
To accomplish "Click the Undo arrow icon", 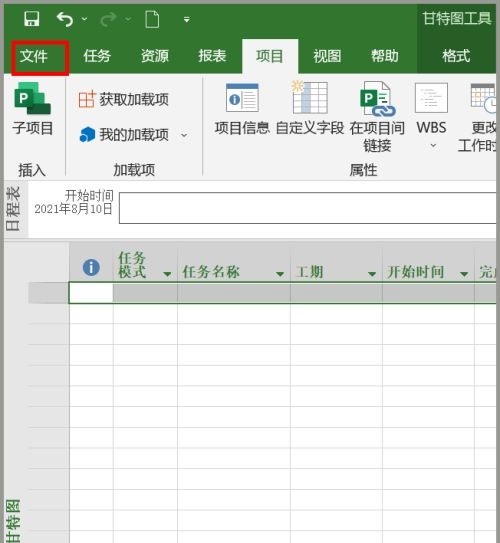I will point(65,19).
